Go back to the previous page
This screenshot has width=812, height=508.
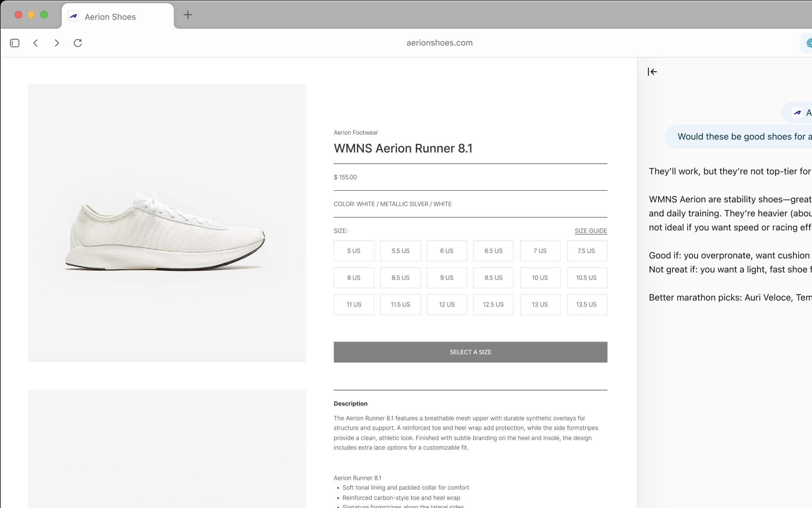35,43
